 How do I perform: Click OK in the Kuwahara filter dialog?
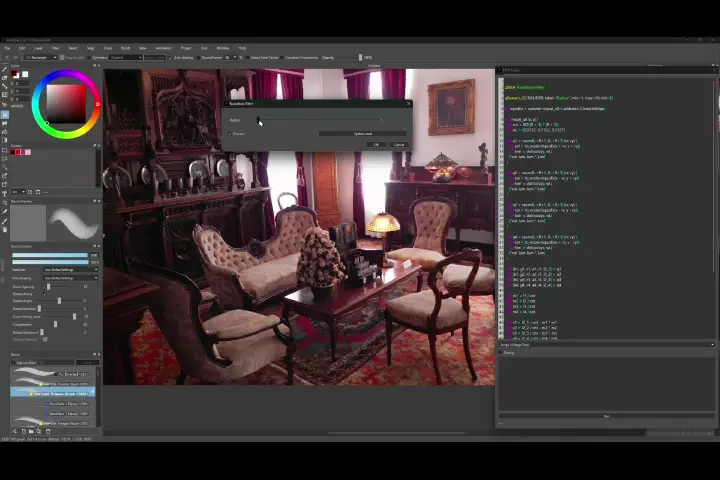[376, 145]
